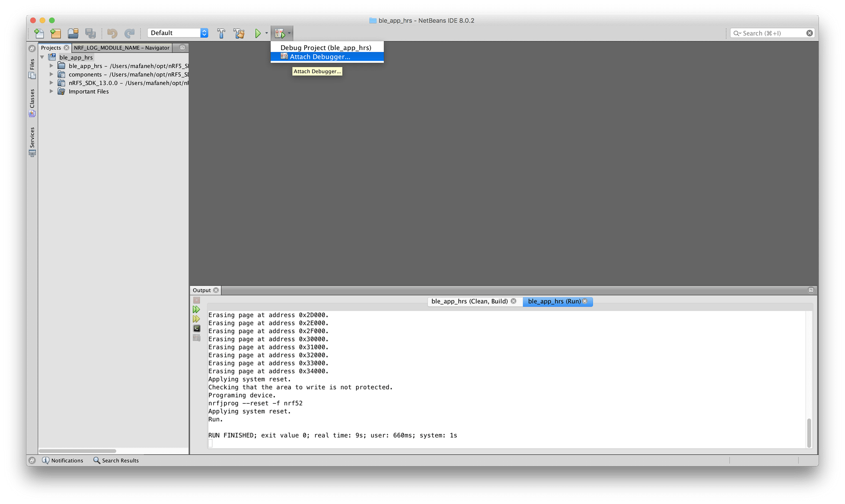Open the Files side panel
The image size is (845, 504).
click(32, 69)
